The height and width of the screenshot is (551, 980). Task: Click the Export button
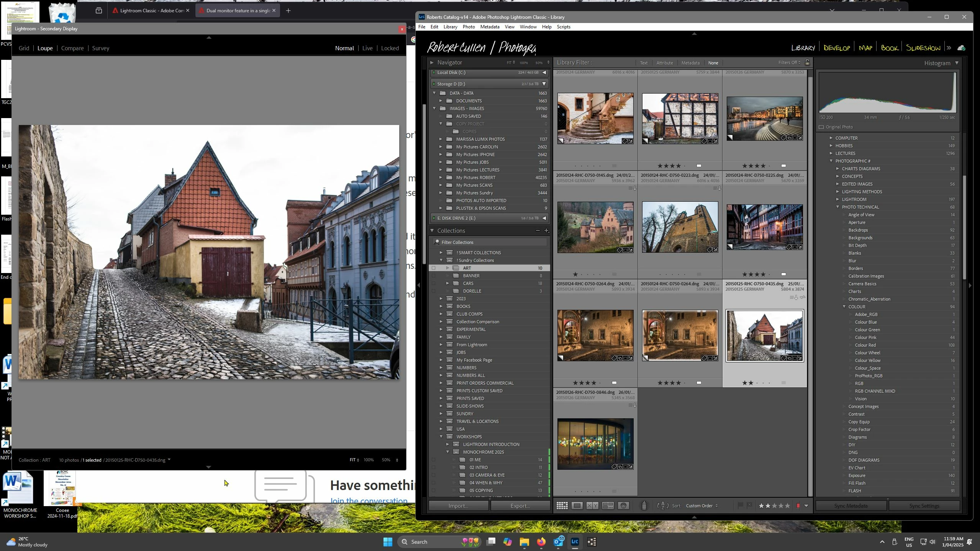point(520,506)
